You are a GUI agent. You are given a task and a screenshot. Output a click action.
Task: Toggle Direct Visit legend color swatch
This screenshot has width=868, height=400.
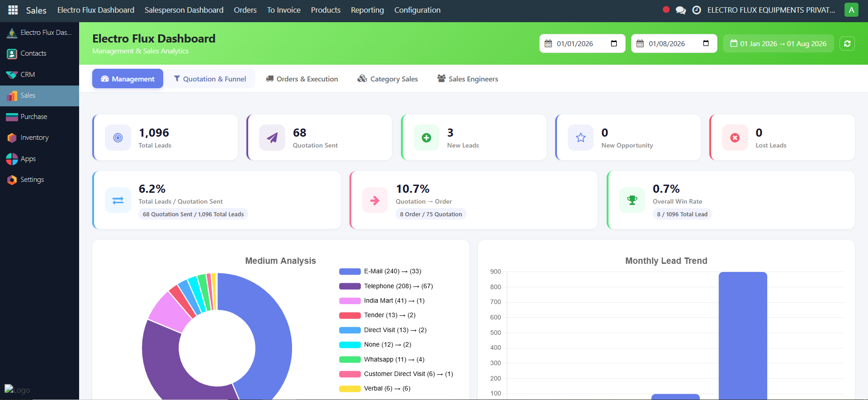350,330
